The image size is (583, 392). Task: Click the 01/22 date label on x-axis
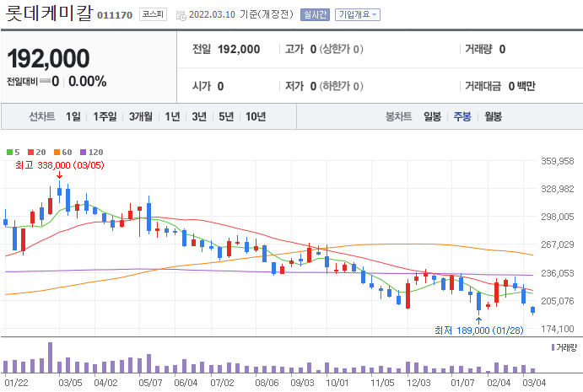16,383
